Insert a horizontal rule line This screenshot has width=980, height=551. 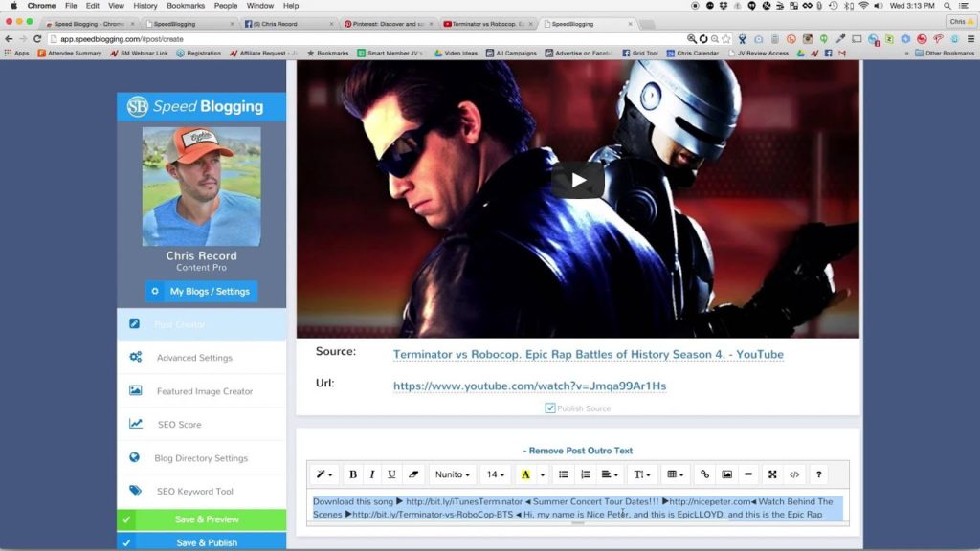(748, 474)
